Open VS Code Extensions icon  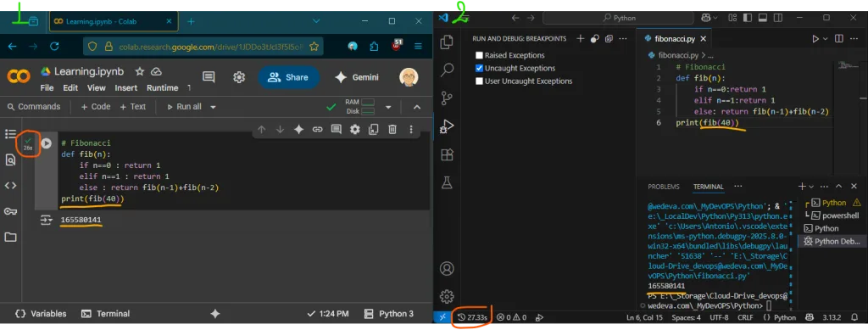coord(447,154)
